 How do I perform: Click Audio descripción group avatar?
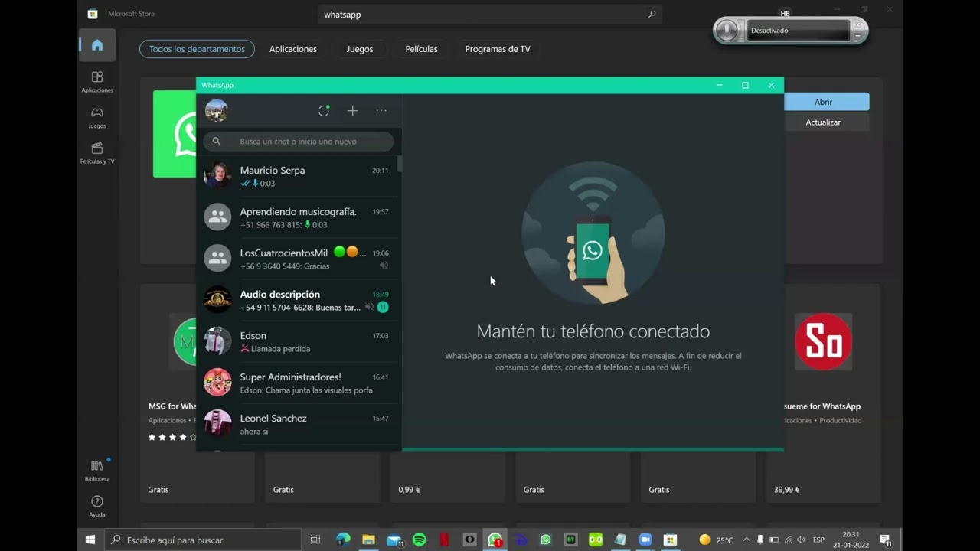217,299
